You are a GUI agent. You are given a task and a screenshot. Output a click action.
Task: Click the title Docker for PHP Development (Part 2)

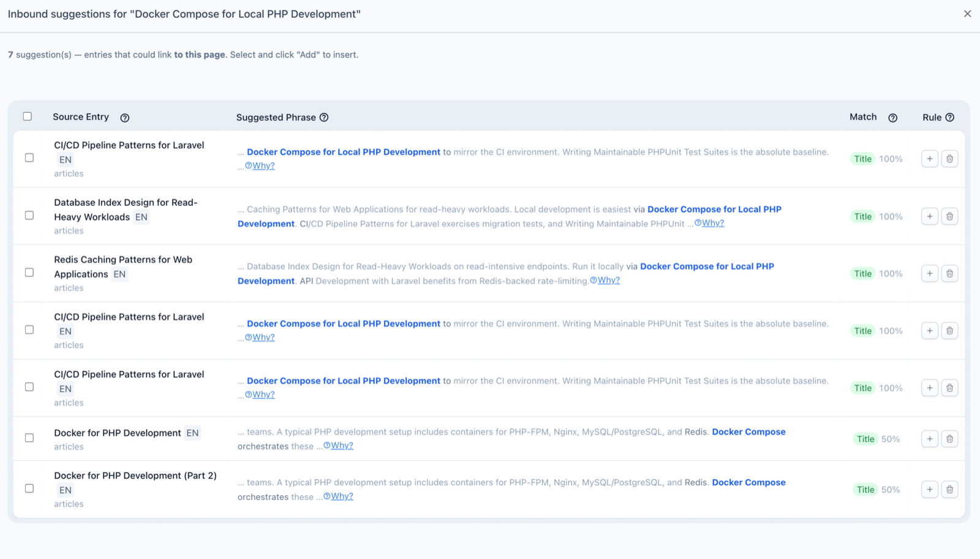(135, 476)
